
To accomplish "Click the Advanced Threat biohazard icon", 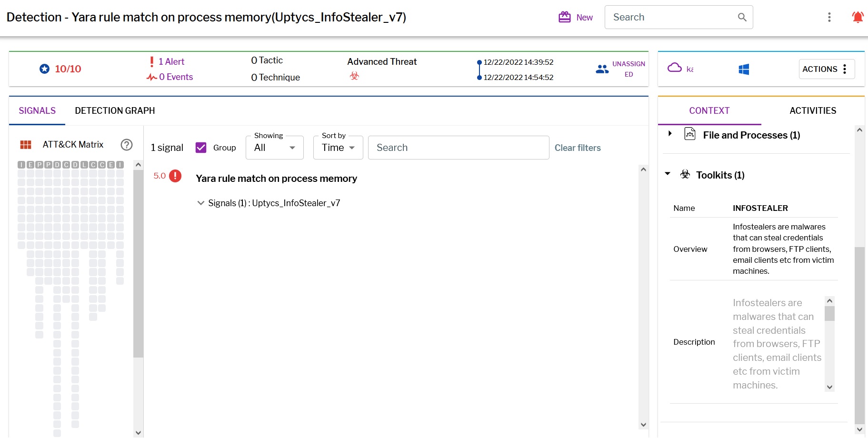I will click(354, 75).
